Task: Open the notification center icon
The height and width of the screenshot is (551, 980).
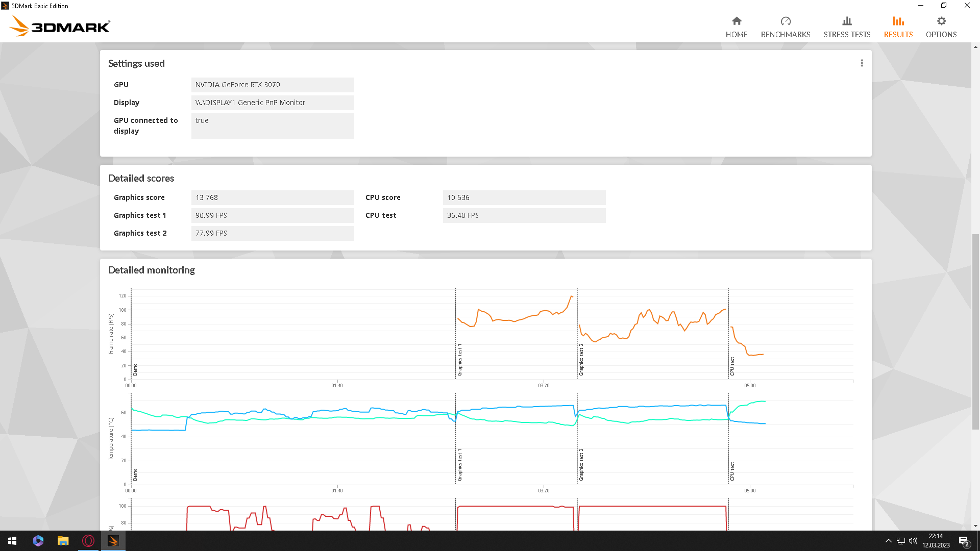Action: [x=963, y=541]
